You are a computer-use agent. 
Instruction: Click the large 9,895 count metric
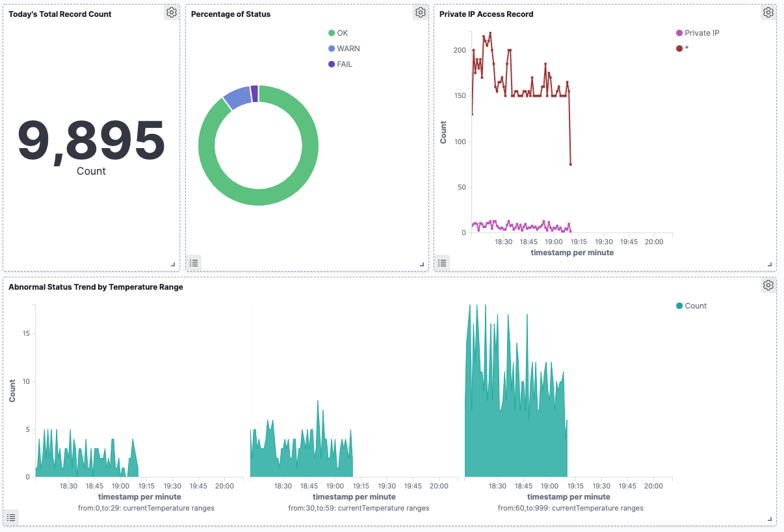(91, 140)
